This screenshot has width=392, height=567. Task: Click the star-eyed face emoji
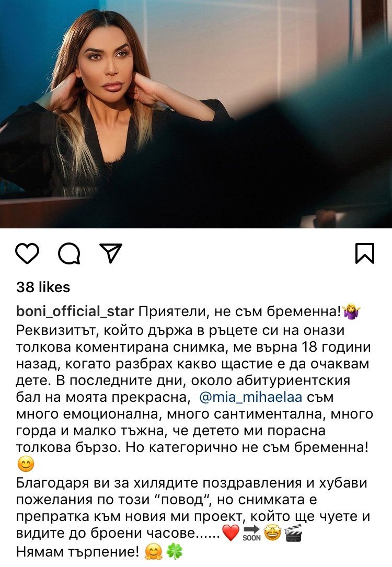click(x=273, y=533)
